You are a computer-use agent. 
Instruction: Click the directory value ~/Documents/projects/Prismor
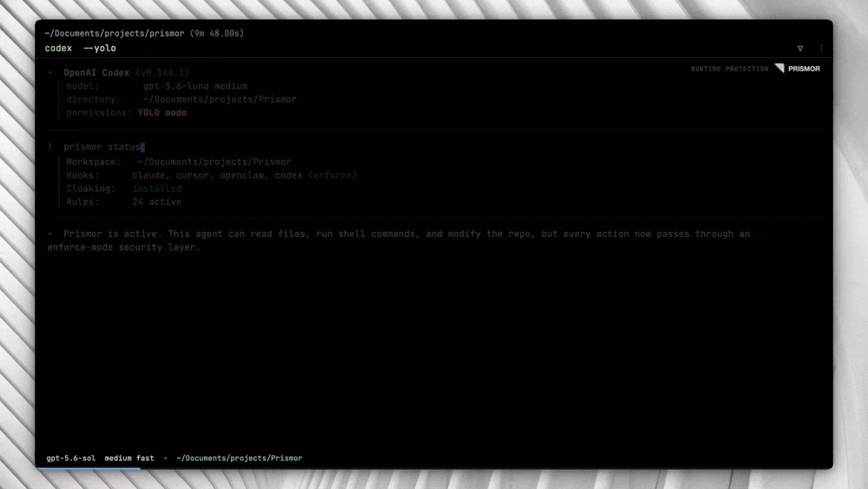point(220,99)
